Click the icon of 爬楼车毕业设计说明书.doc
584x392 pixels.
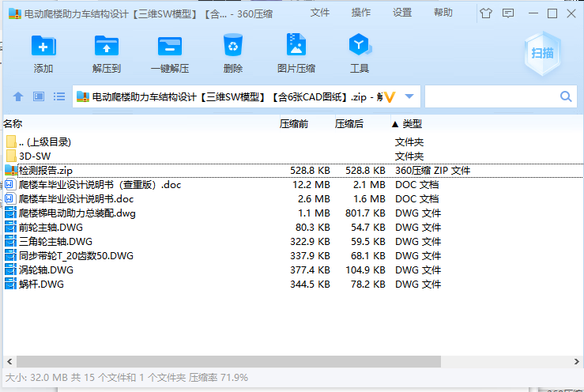(x=9, y=198)
